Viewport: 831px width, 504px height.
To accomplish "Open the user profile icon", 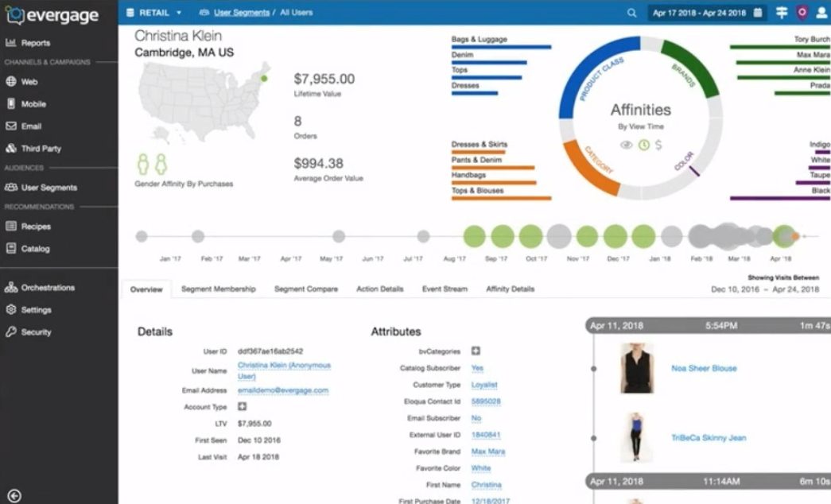I will click(x=821, y=13).
